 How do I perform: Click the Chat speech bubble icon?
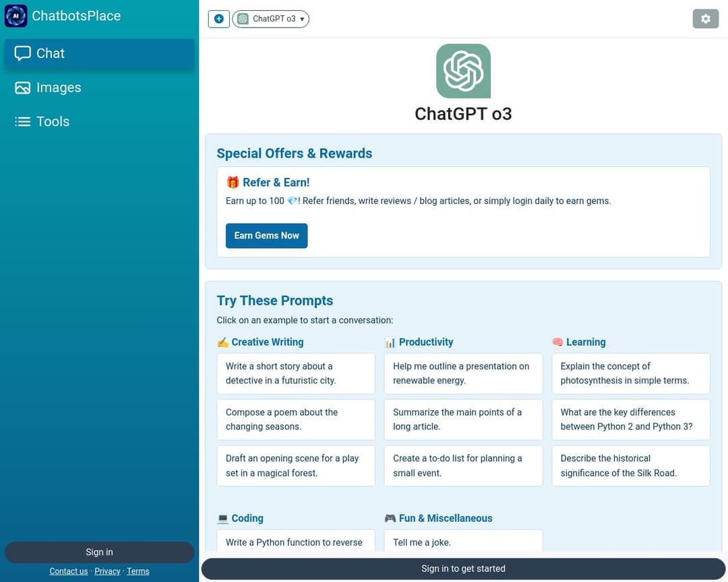click(x=22, y=53)
